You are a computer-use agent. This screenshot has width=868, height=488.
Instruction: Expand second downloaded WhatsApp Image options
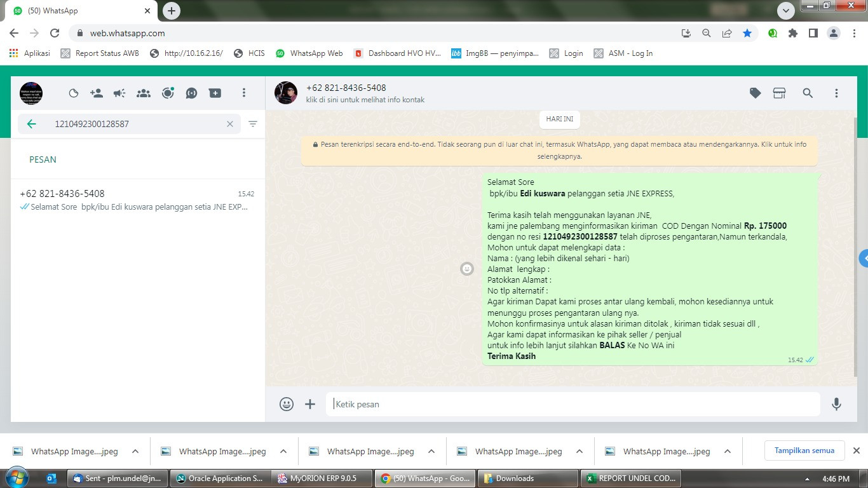coord(283,451)
